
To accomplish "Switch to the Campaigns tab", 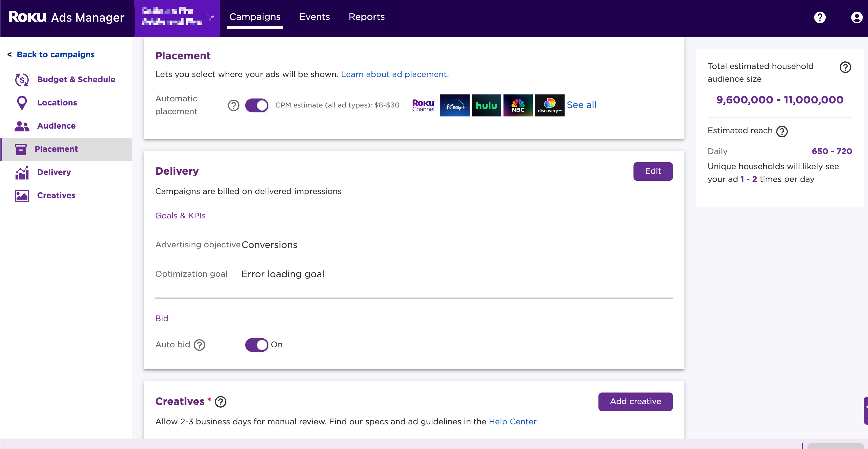I will 255,17.
